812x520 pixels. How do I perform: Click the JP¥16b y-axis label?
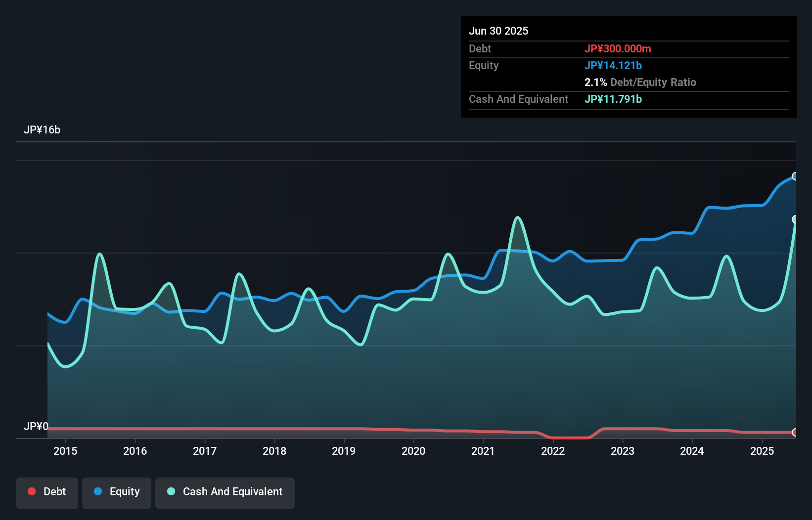click(x=42, y=130)
